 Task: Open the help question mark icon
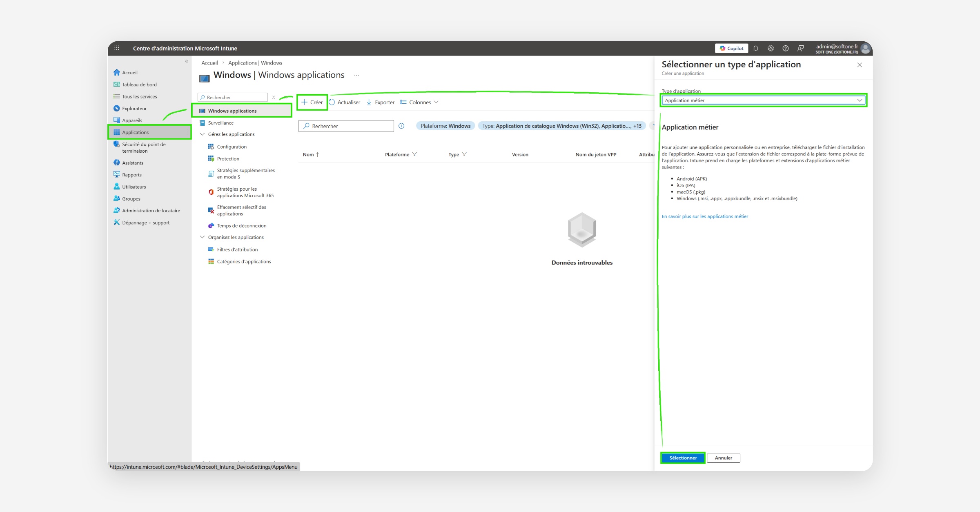pos(786,48)
